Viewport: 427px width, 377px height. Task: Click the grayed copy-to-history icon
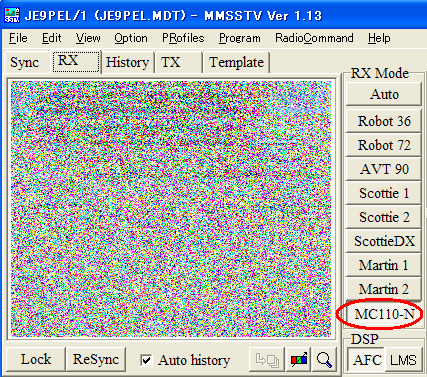coord(267,359)
